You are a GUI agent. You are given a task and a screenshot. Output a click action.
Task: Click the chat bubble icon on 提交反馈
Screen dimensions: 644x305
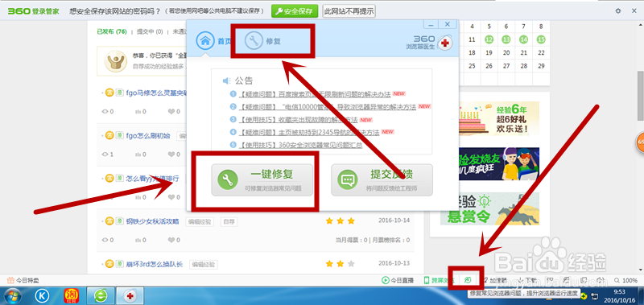point(348,179)
